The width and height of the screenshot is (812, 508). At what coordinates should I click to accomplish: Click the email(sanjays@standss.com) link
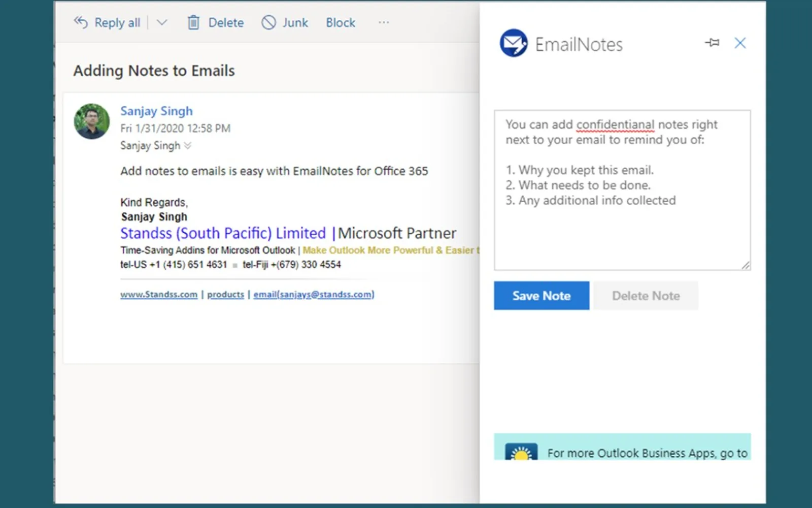[314, 294]
